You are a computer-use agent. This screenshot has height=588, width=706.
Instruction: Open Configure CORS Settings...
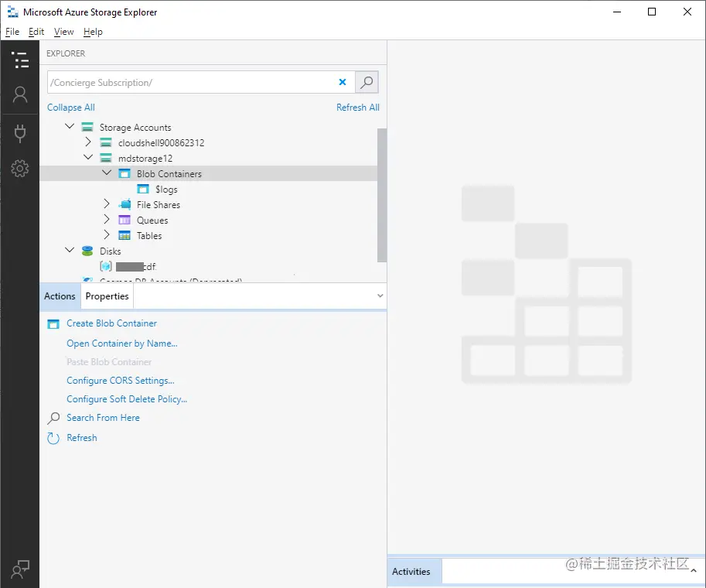[x=120, y=381]
